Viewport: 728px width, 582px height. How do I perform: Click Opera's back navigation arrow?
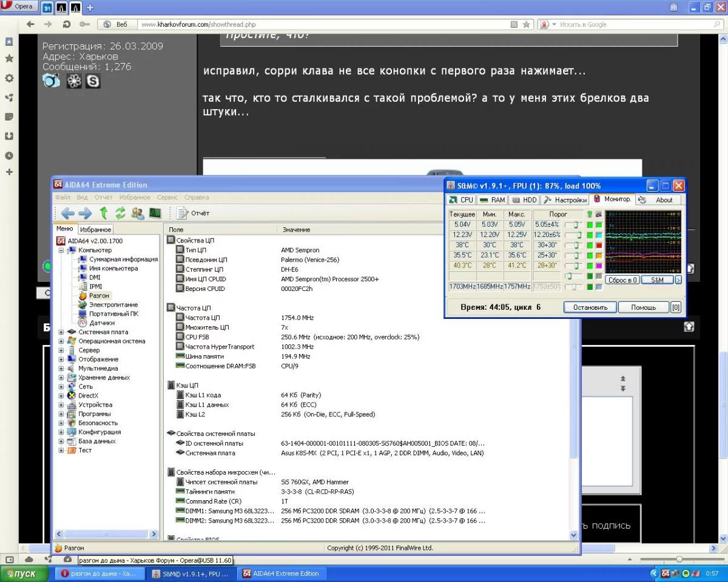(x=30, y=24)
